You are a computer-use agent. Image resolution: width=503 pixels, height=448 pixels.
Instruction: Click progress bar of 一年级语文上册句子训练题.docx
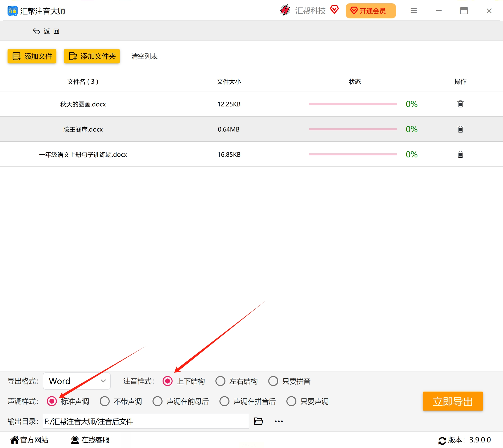[x=353, y=154]
